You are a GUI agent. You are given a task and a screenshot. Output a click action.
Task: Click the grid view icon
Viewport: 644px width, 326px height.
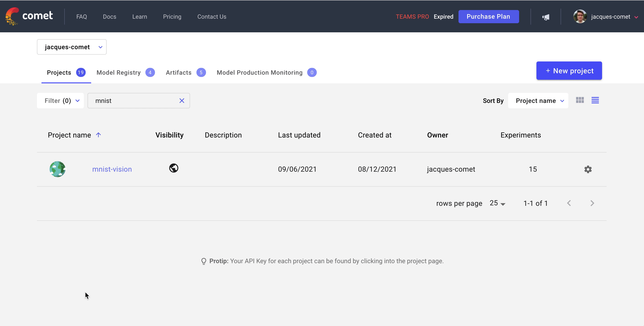tap(580, 100)
